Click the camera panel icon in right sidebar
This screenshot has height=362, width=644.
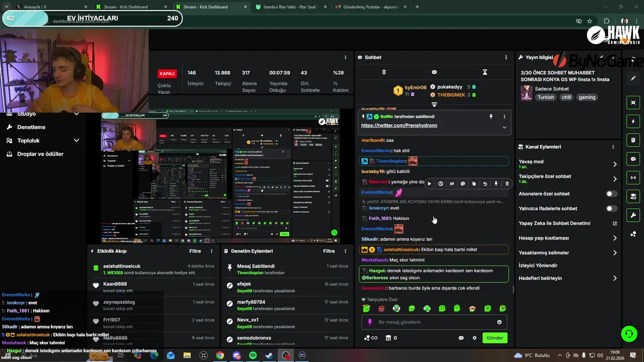click(x=633, y=196)
